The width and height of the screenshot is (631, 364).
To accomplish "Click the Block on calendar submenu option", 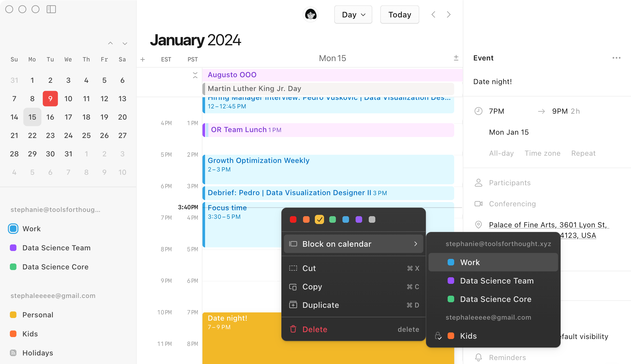I will pos(353,243).
